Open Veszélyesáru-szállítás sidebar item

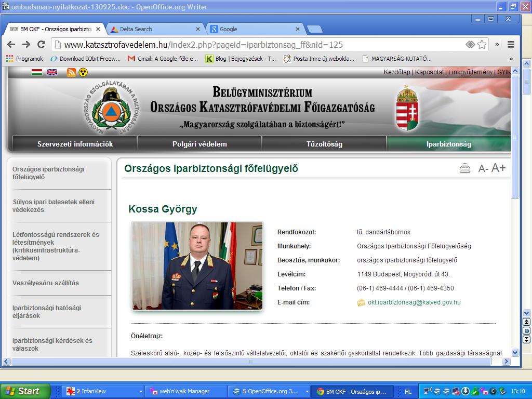point(46,283)
